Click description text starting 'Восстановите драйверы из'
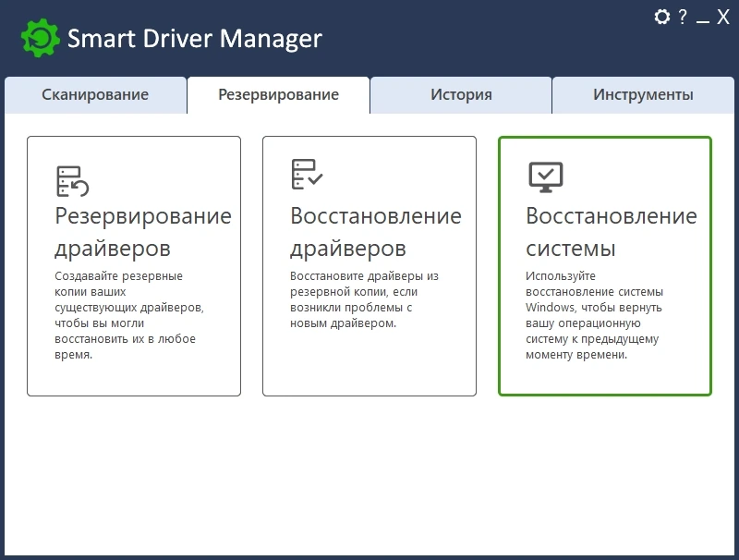739x560 pixels. coord(364,299)
